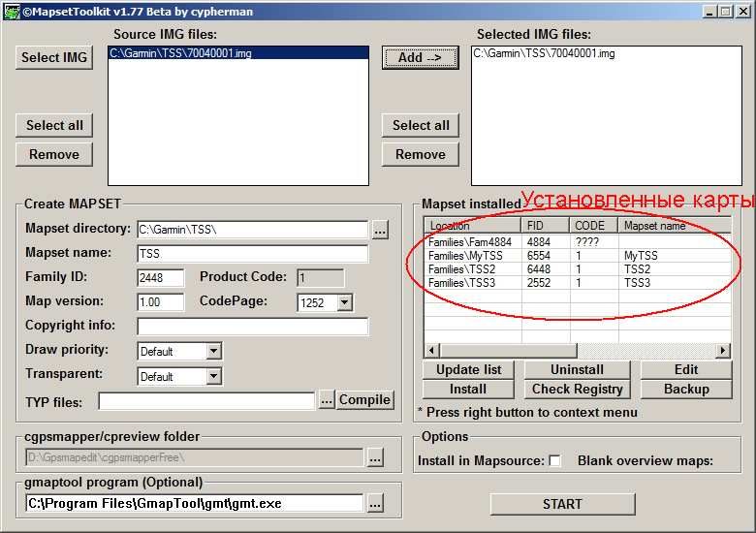Click the left arrow of mapset list scrollbar

431,351
